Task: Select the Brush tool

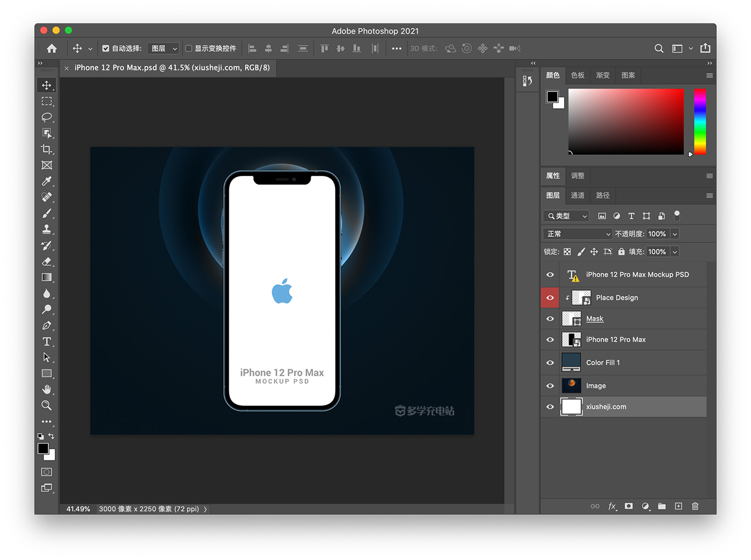Action: [47, 213]
